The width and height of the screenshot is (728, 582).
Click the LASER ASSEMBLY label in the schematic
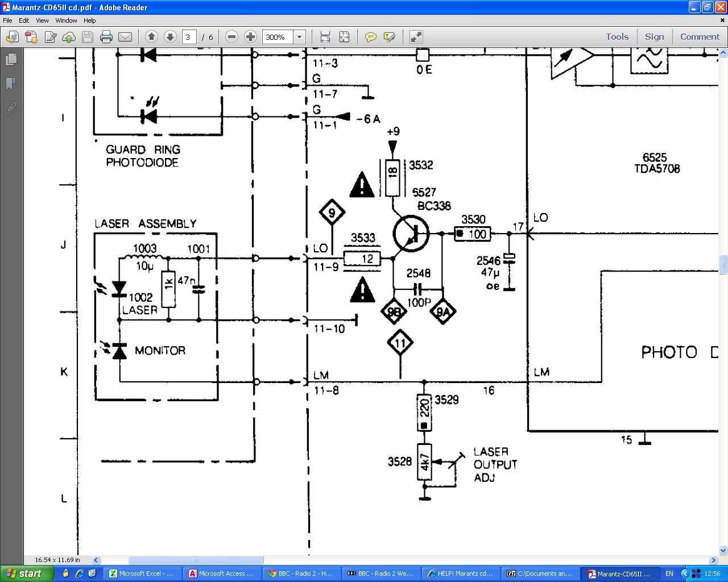point(146,224)
